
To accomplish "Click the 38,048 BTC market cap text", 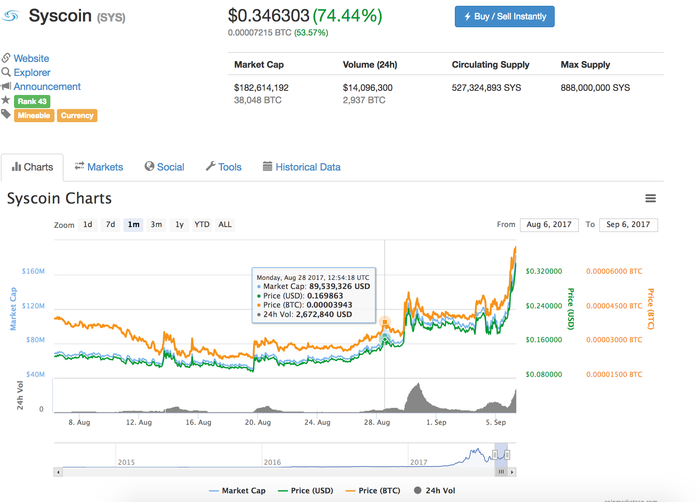I will pos(258,100).
